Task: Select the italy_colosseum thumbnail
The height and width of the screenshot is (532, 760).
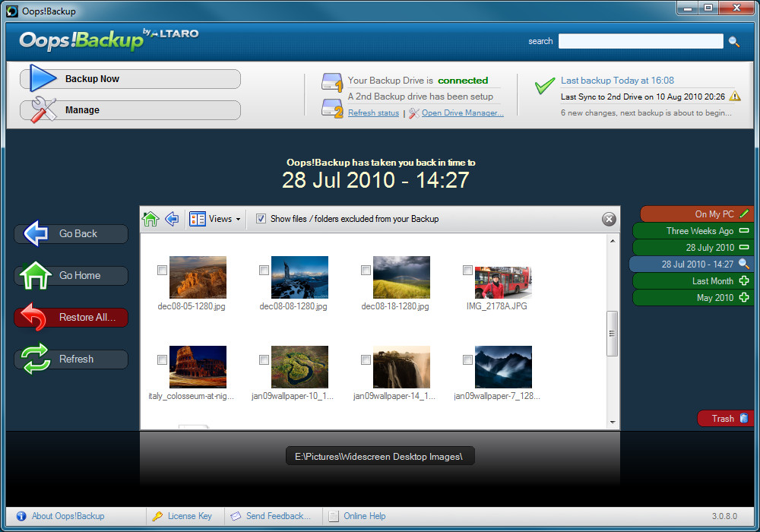Action: click(x=198, y=367)
